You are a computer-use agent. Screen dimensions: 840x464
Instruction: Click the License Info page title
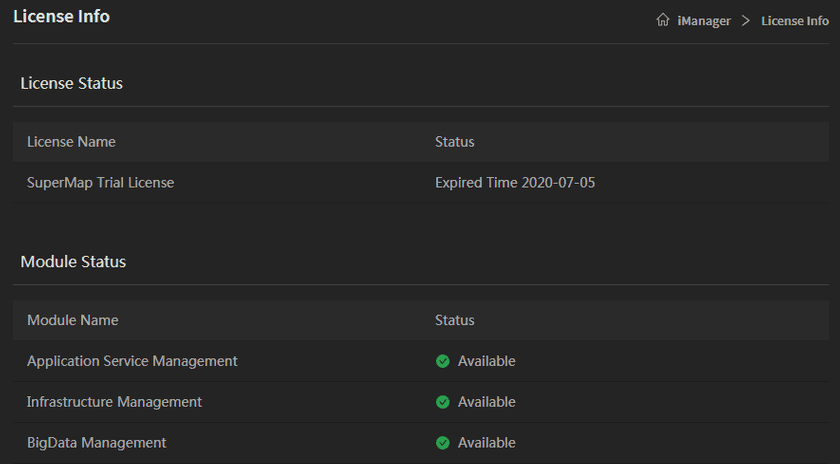pyautogui.click(x=61, y=17)
